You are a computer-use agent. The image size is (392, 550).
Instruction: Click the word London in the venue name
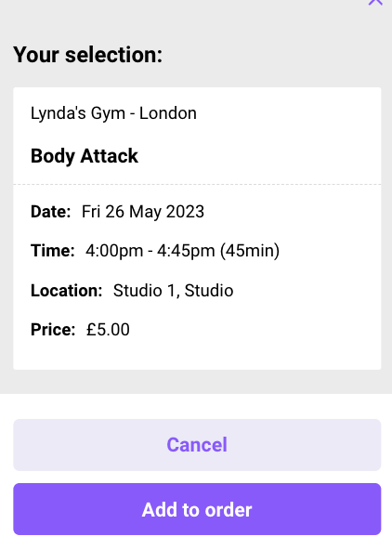point(168,113)
